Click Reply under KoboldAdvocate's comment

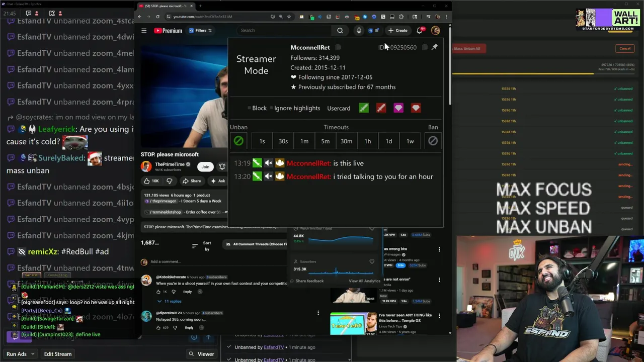pos(187,292)
